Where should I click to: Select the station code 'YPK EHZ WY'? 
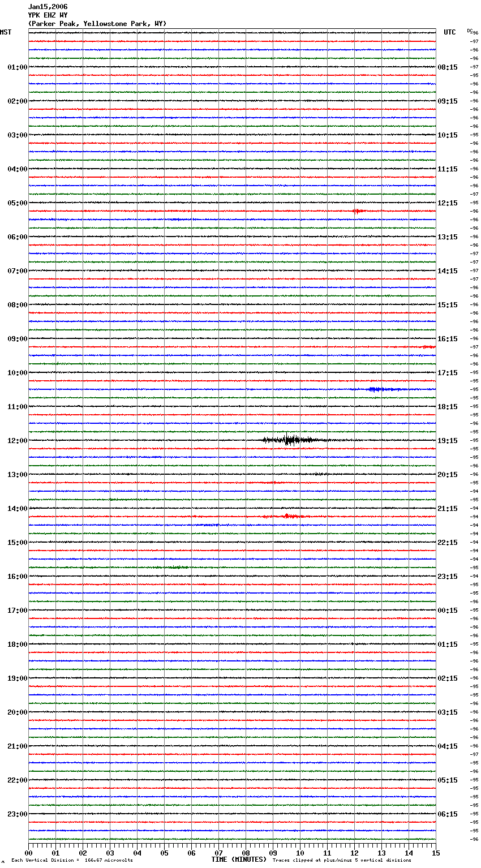(x=48, y=15)
